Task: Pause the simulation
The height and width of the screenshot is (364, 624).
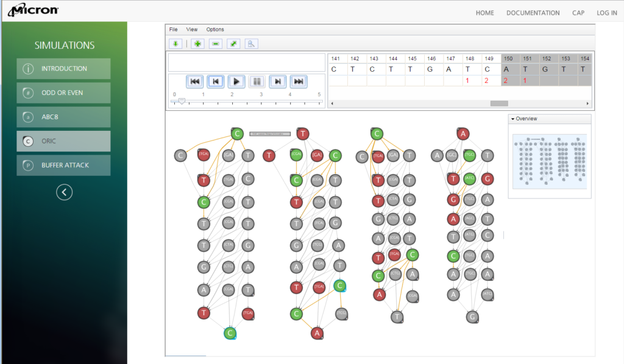Action: coord(257,82)
